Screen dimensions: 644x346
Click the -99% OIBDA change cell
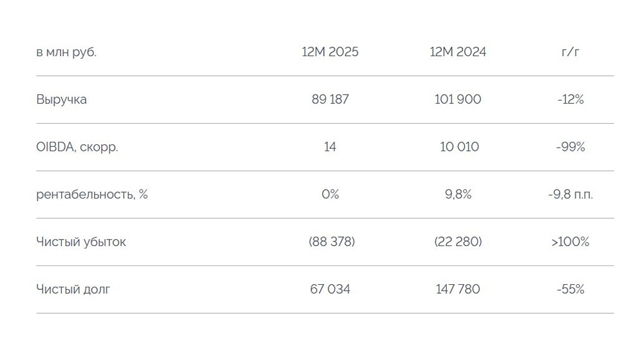570,147
